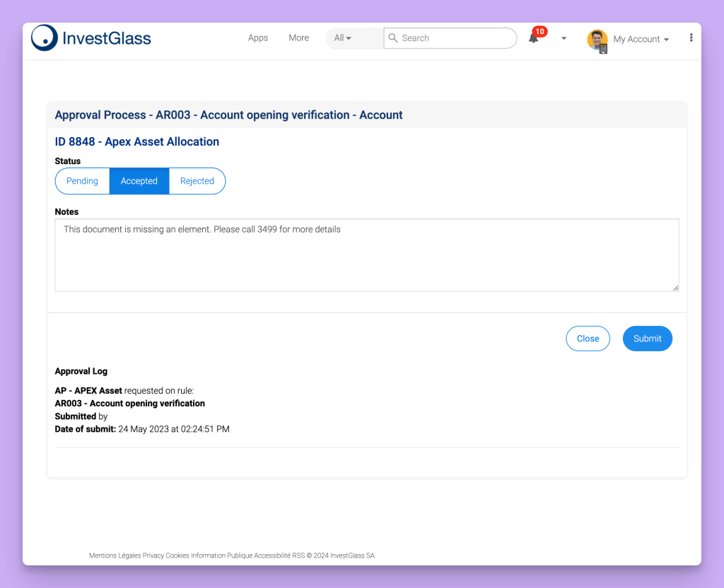Open the Privacy footer link
This screenshot has height=588, width=724.
coord(153,555)
